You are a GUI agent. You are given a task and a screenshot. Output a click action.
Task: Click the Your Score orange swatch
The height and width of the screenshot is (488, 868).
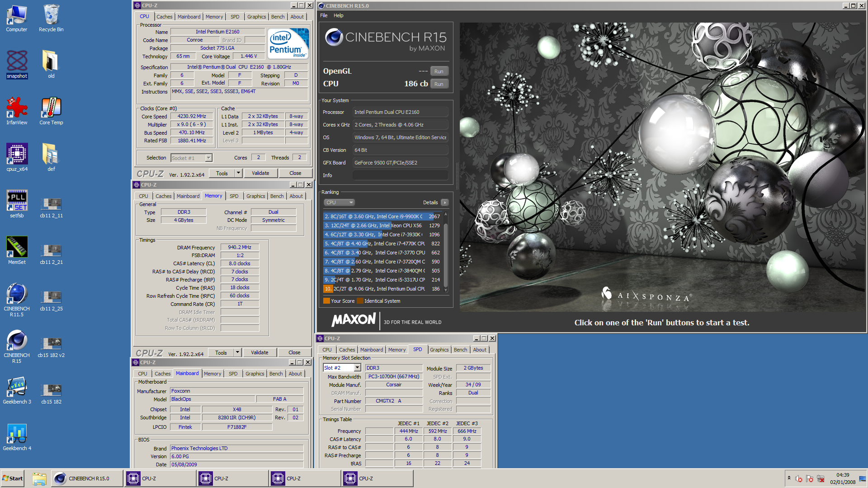[x=326, y=301]
